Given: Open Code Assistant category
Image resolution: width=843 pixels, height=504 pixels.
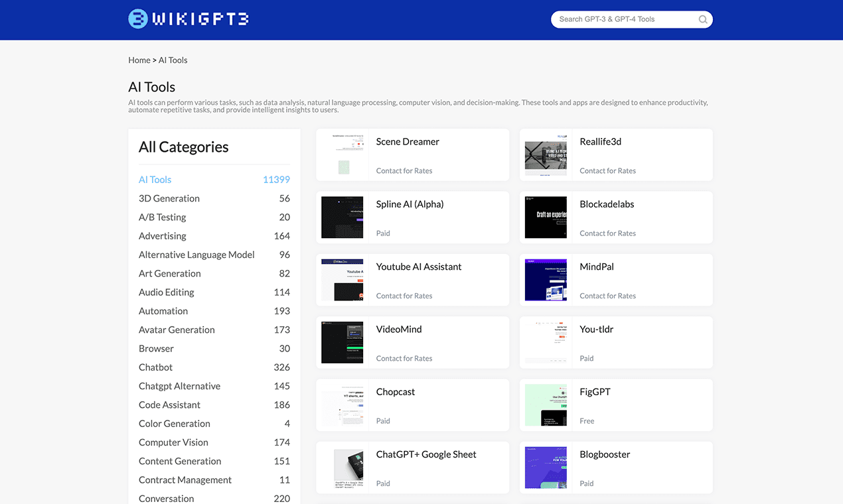Looking at the screenshot, I should 169,405.
